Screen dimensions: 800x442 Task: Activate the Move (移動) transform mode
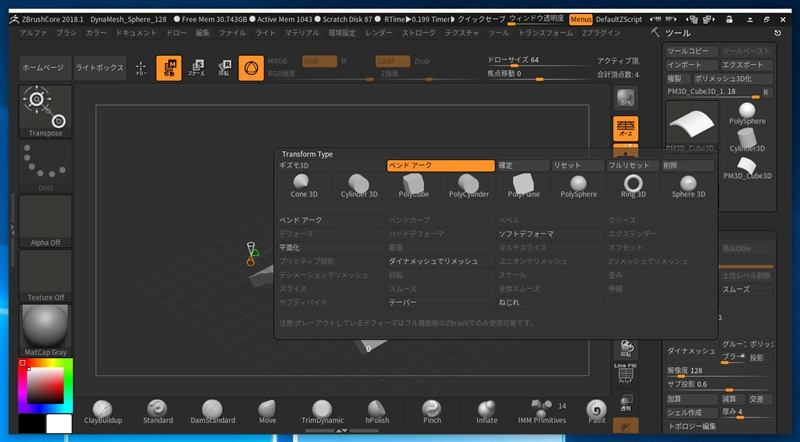(169, 68)
